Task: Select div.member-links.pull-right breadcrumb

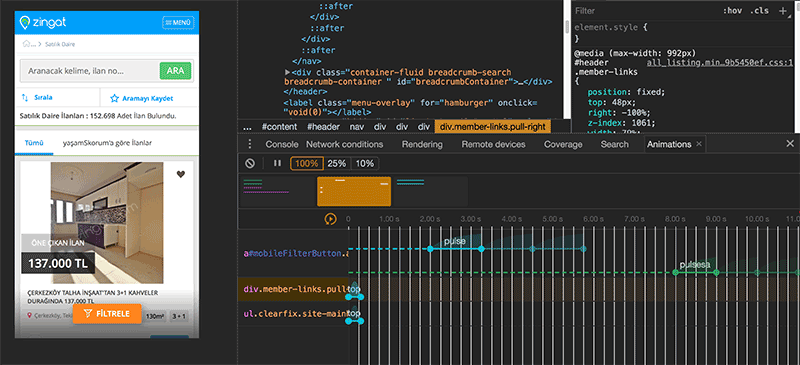Action: click(492, 127)
